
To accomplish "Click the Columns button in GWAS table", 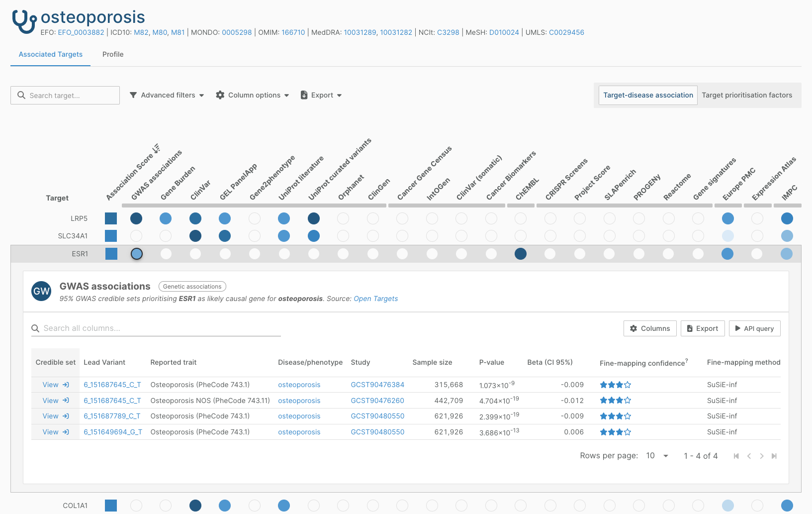I will [650, 328].
